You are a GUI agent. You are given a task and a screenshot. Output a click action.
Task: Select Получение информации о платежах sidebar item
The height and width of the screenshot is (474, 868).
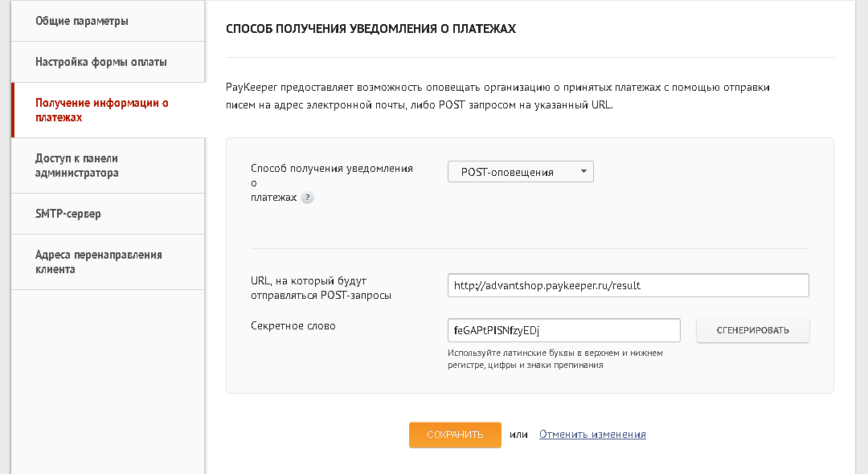(102, 110)
